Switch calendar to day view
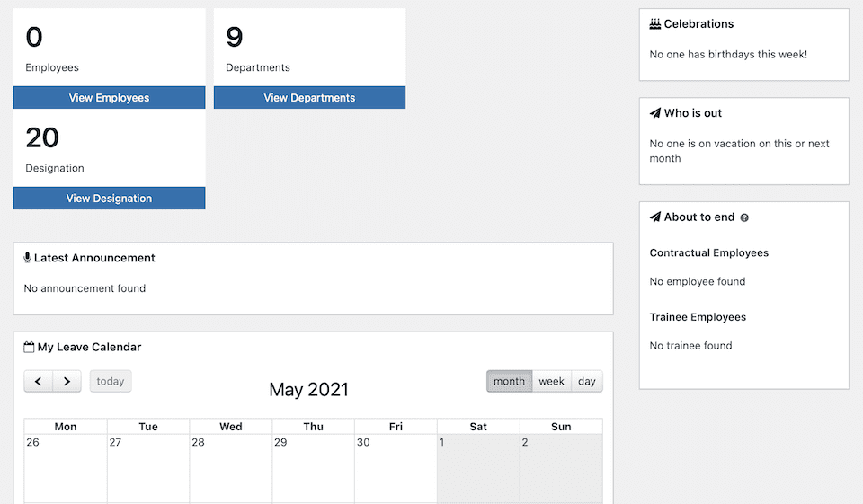Image resolution: width=863 pixels, height=504 pixels. tap(587, 381)
